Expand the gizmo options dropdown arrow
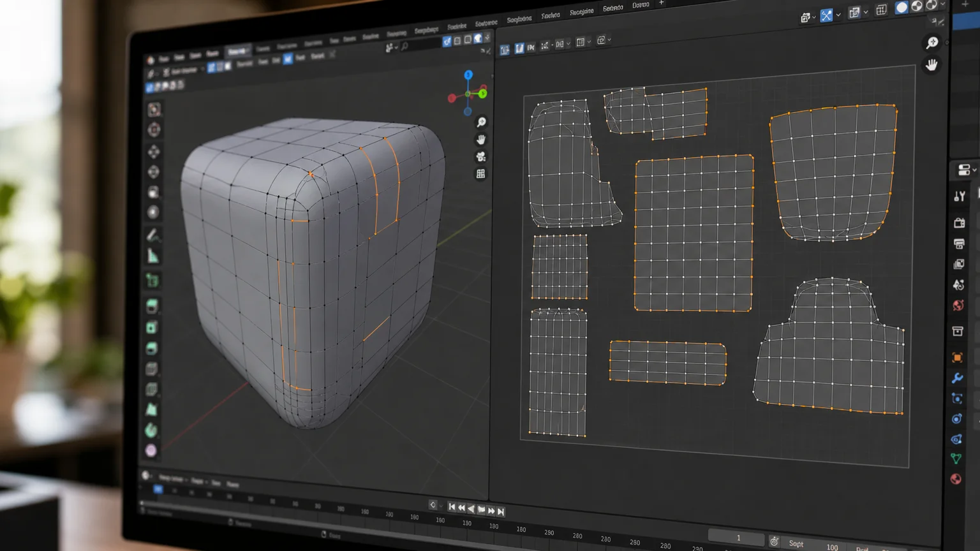Image resolution: width=980 pixels, height=551 pixels. [838, 15]
